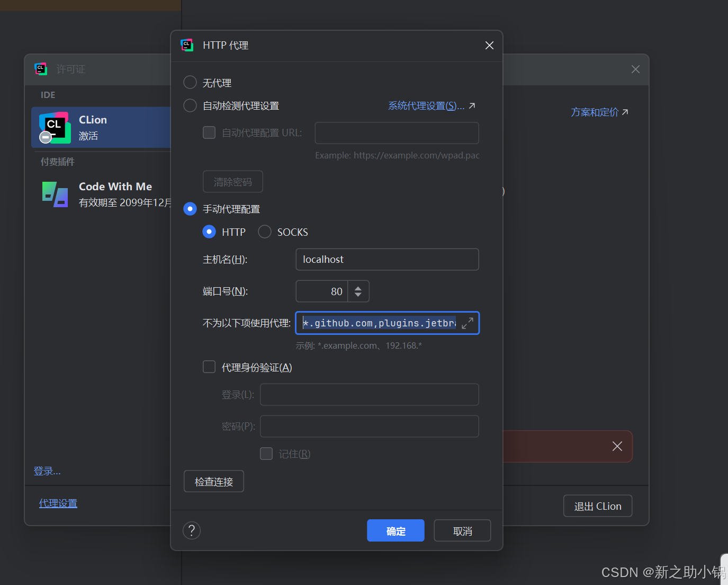Click the 登录 username field
Image resolution: width=728 pixels, height=585 pixels.
pyautogui.click(x=370, y=395)
